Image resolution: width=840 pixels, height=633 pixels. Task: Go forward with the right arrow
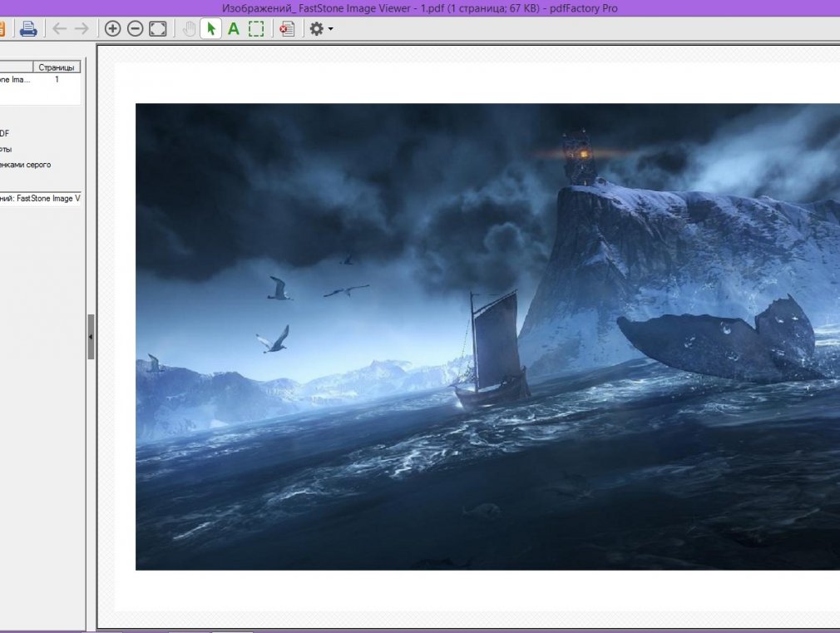[82, 28]
